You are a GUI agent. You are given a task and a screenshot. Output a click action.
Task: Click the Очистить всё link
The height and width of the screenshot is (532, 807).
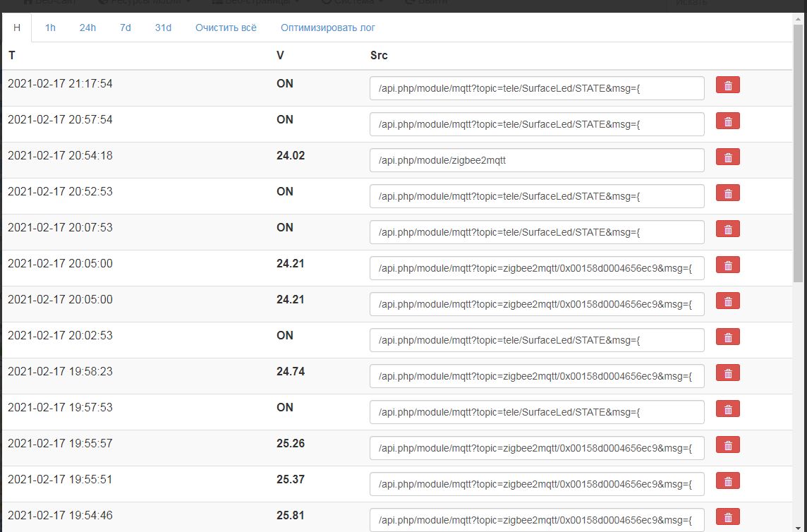(x=226, y=28)
